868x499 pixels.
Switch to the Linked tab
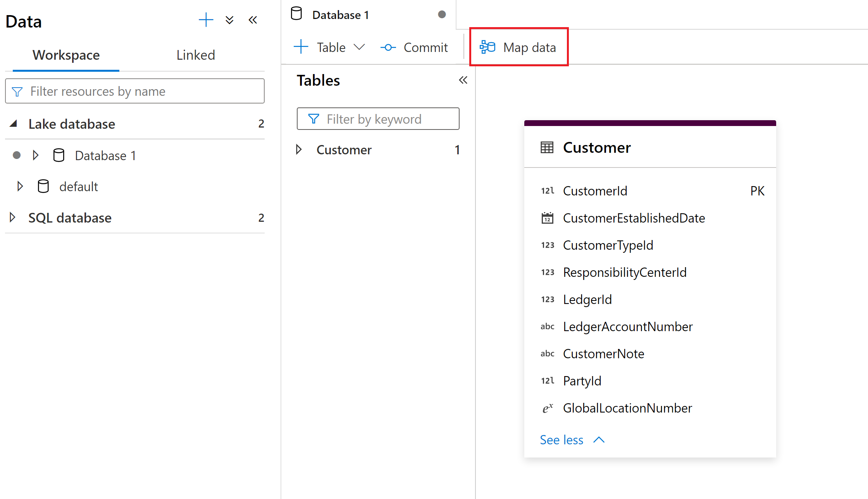(x=196, y=55)
